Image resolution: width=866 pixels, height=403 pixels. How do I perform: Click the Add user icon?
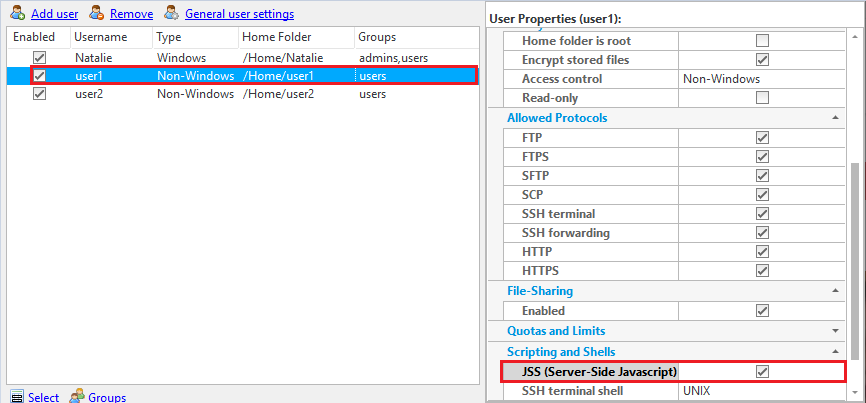tap(18, 14)
